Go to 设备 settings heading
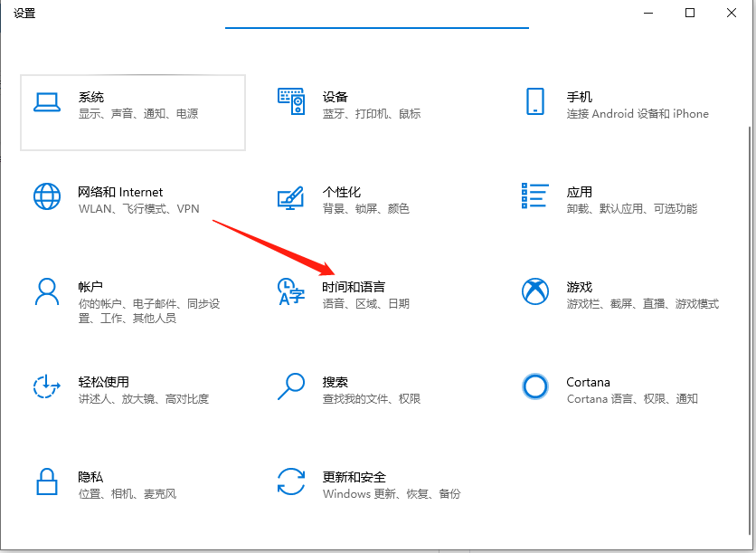Viewport: 756px width, 553px height. click(335, 97)
